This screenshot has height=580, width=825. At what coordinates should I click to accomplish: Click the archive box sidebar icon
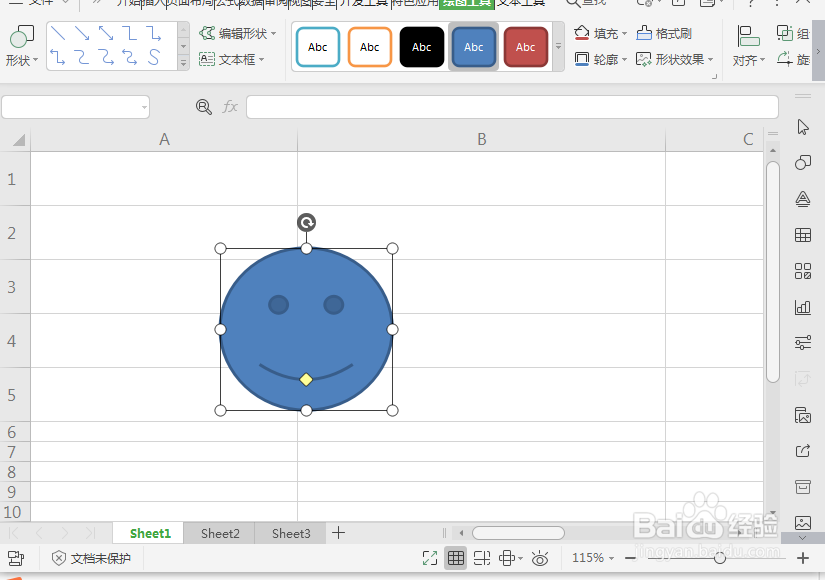point(802,487)
